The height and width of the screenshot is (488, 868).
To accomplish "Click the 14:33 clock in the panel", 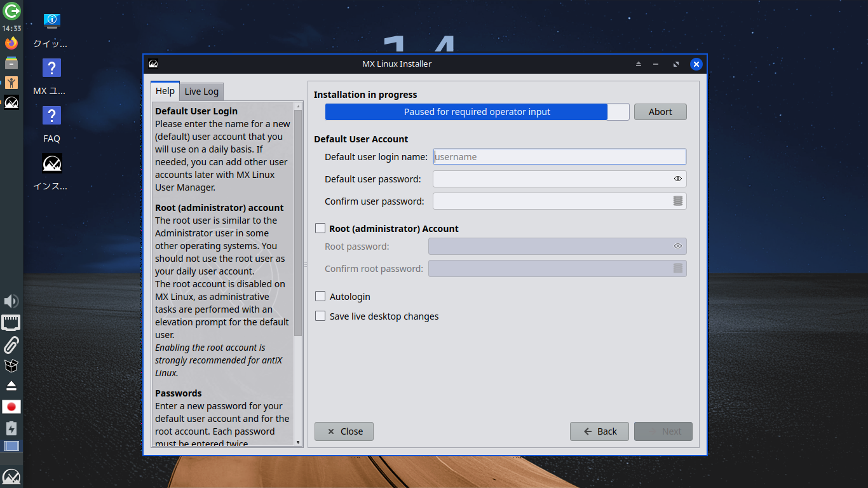I will click(x=11, y=29).
